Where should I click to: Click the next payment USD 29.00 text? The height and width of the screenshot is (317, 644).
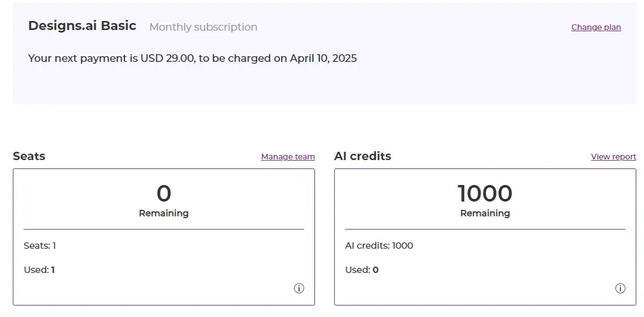coord(193,58)
